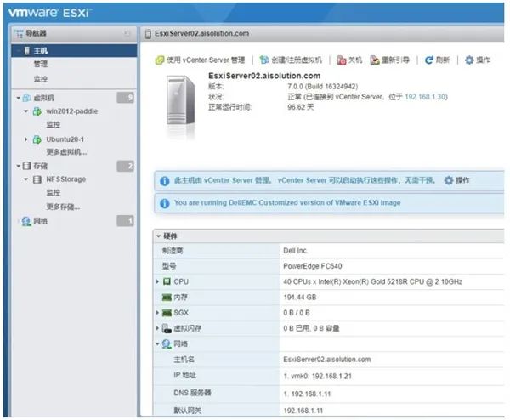Collapse the NFSStorage node
The width and height of the screenshot is (510, 420).
tap(26, 179)
